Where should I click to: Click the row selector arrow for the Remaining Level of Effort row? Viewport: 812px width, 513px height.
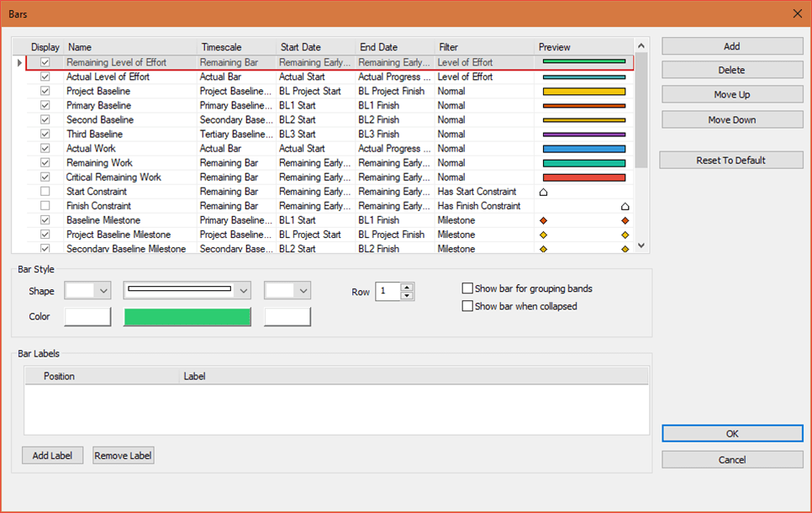pyautogui.click(x=19, y=63)
